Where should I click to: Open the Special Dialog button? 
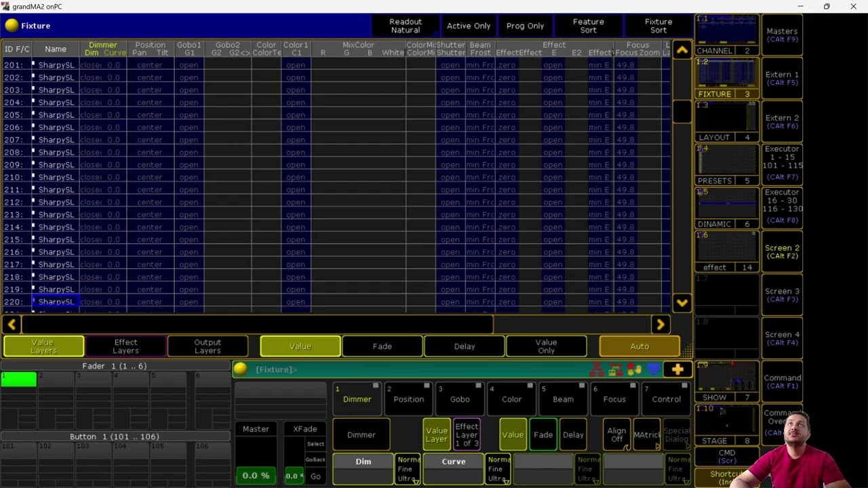pyautogui.click(x=676, y=434)
